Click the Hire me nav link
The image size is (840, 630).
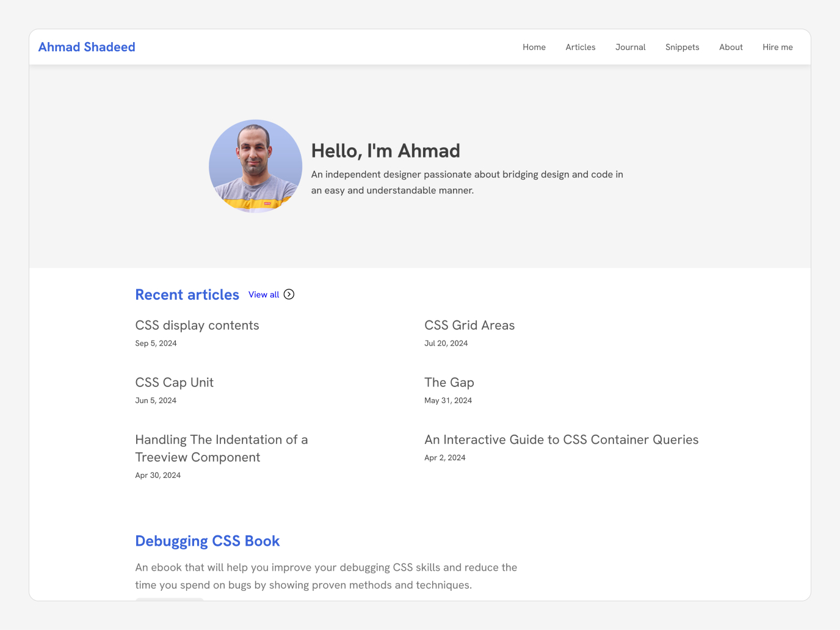(778, 47)
